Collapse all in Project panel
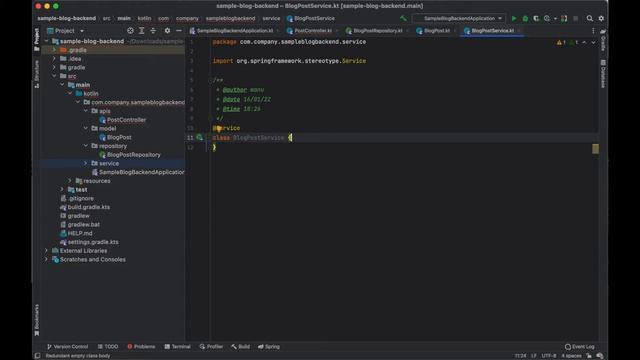This screenshot has width=640, height=360. pos(153,31)
